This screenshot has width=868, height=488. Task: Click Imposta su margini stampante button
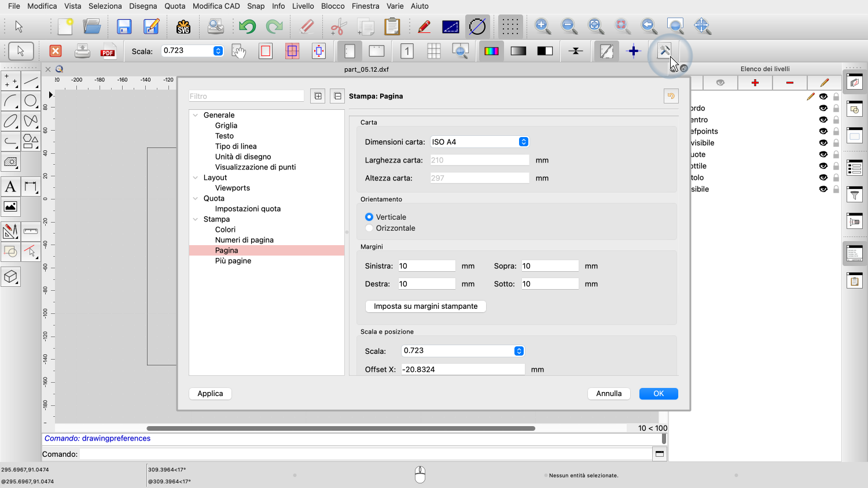point(425,306)
